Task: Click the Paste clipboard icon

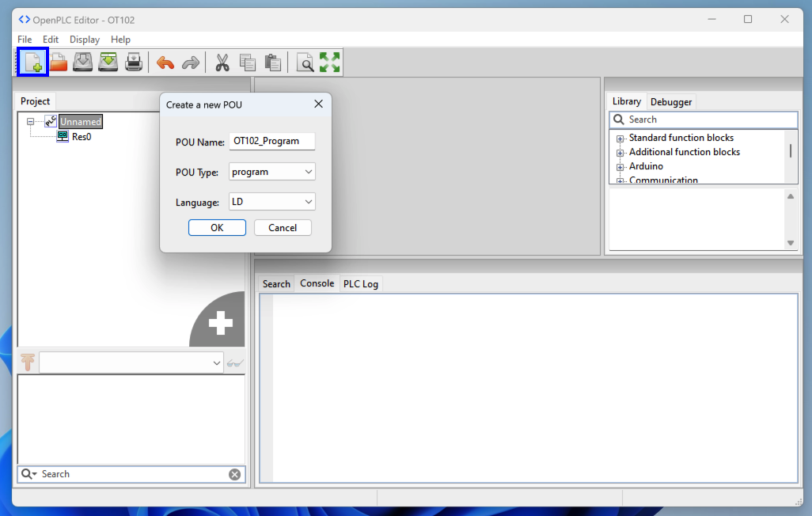Action: [272, 63]
